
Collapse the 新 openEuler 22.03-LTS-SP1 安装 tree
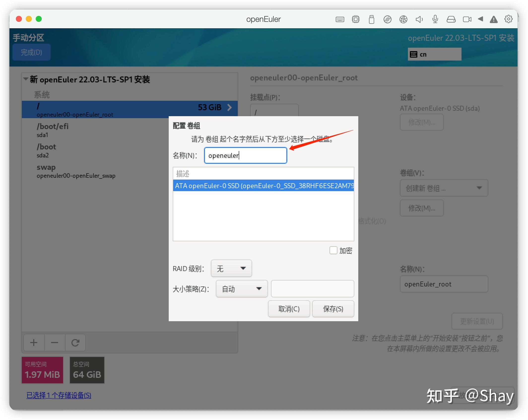pos(26,79)
